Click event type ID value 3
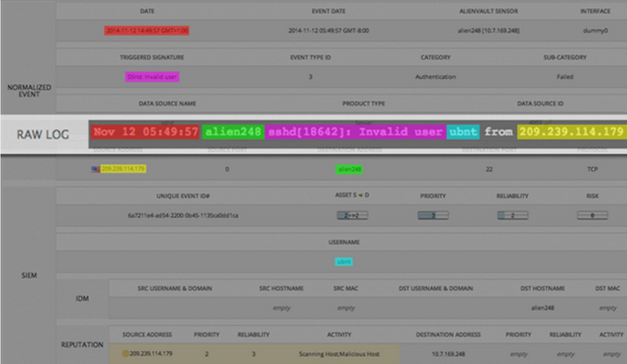Image resolution: width=627 pixels, height=364 pixels. (310, 76)
